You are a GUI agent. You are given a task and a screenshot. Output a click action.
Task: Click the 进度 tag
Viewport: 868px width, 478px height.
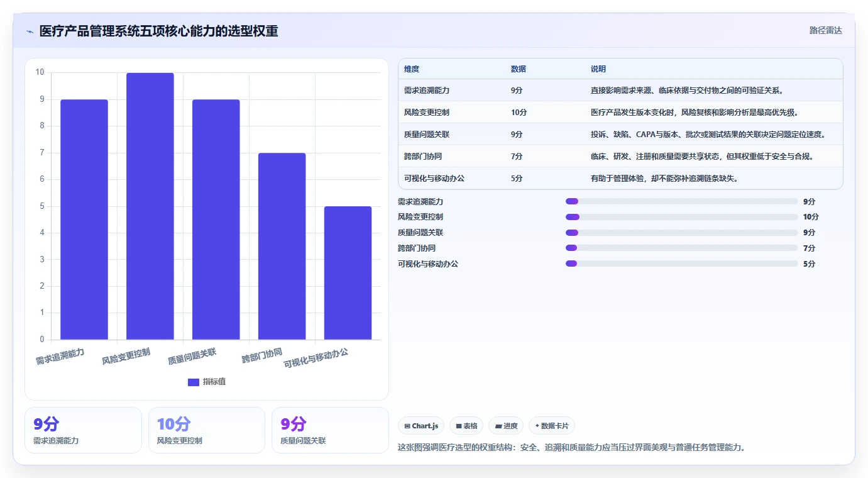506,426
